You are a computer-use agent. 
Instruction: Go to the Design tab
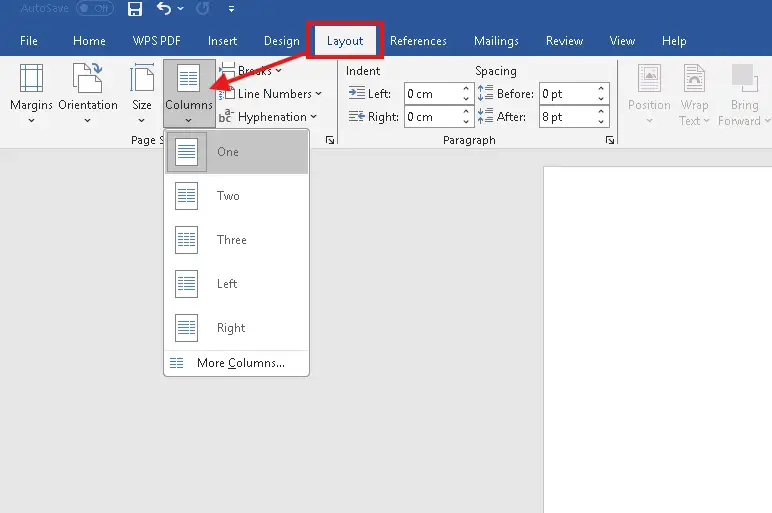pyautogui.click(x=282, y=41)
